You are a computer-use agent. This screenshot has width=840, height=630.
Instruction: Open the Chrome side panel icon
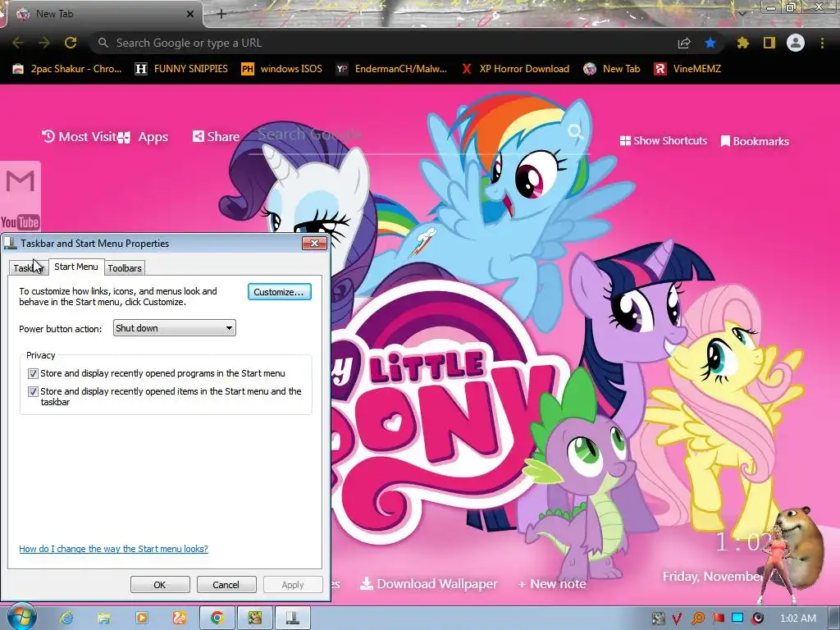[769, 43]
